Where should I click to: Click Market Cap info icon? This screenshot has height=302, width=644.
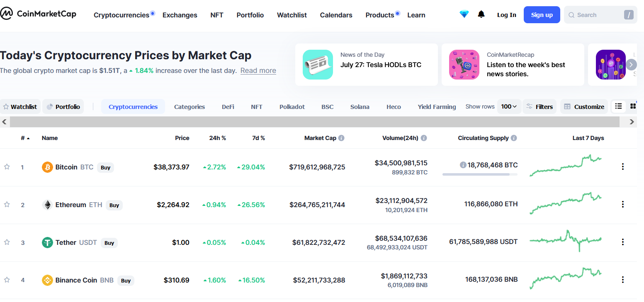coord(341,138)
